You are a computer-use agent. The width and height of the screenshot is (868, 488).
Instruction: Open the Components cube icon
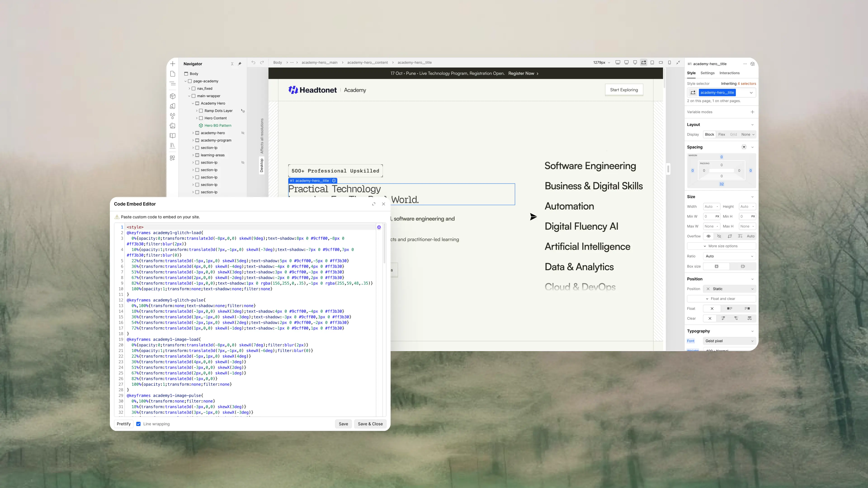click(x=172, y=96)
